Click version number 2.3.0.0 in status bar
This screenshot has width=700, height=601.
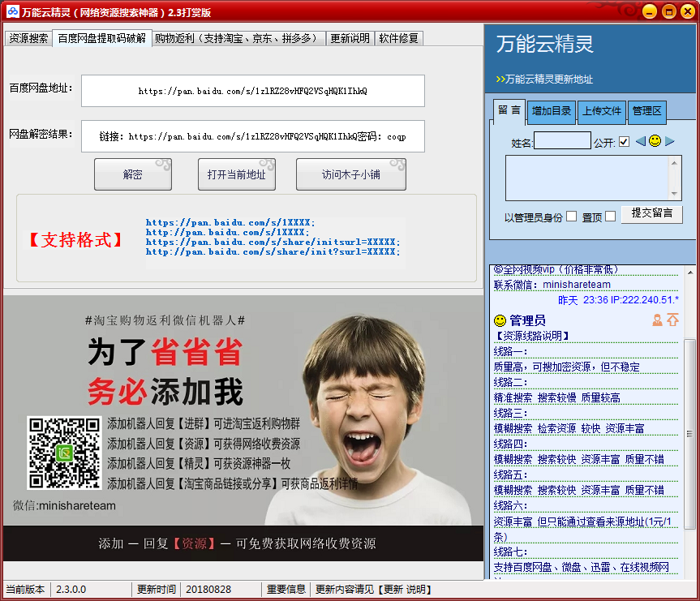[71, 590]
